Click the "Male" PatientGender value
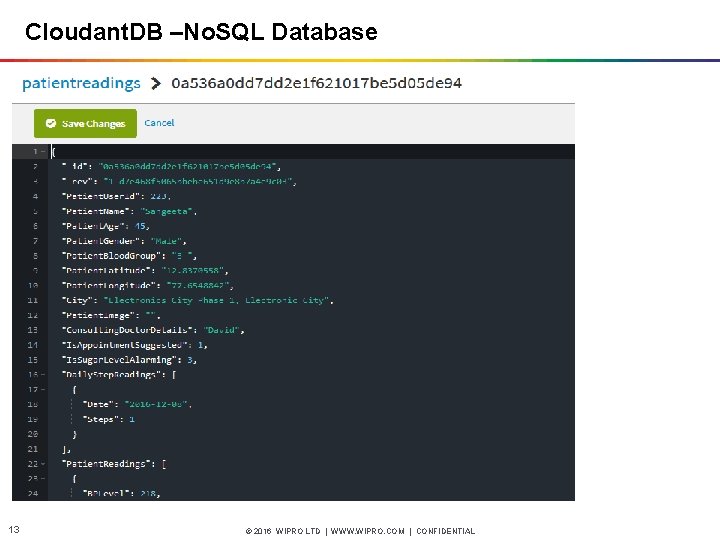 pos(166,241)
